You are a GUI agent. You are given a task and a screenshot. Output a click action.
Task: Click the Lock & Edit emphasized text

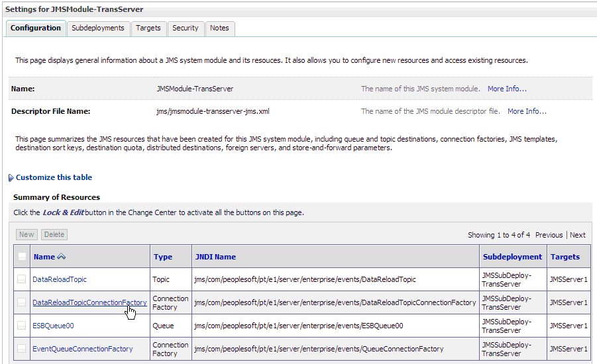coord(63,212)
